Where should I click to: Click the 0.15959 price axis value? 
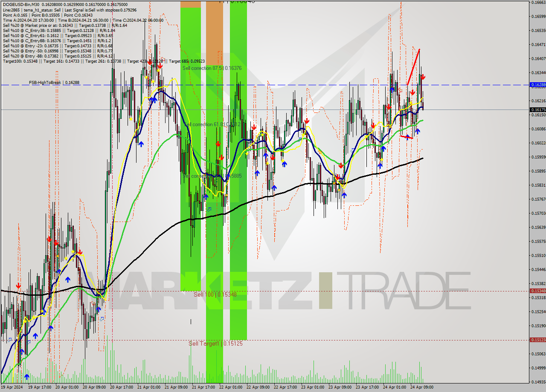point(538,157)
